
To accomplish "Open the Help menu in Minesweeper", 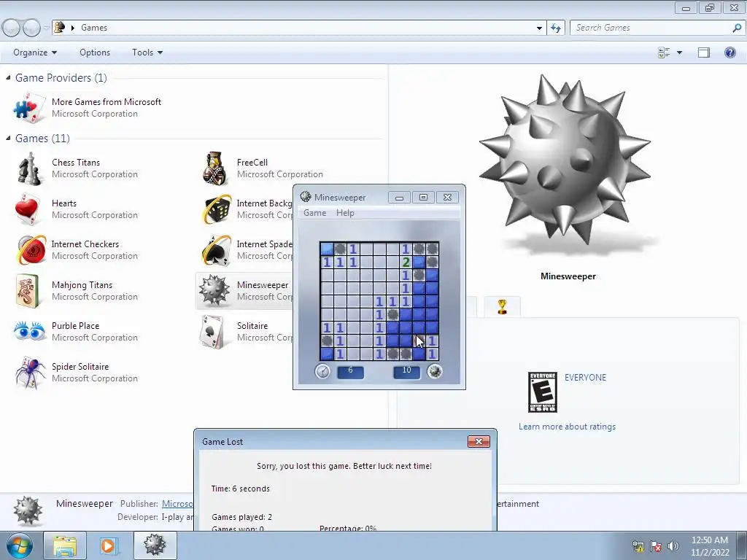I will 345,213.
